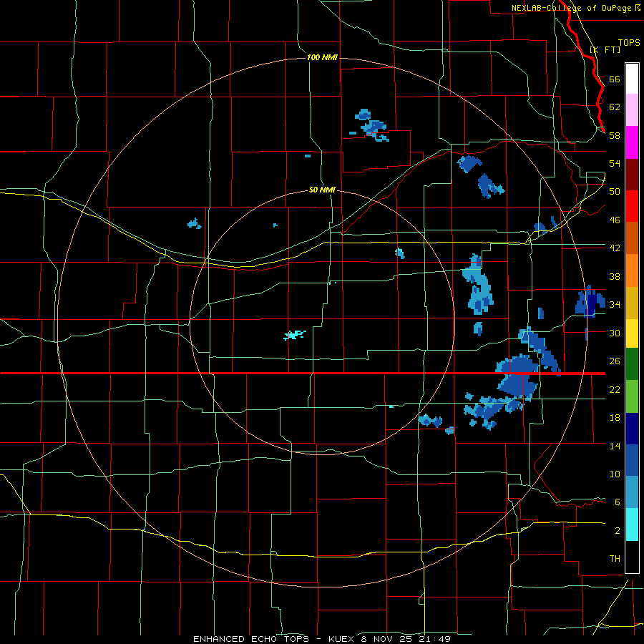Click the white swatch in the tops legend

632,79
